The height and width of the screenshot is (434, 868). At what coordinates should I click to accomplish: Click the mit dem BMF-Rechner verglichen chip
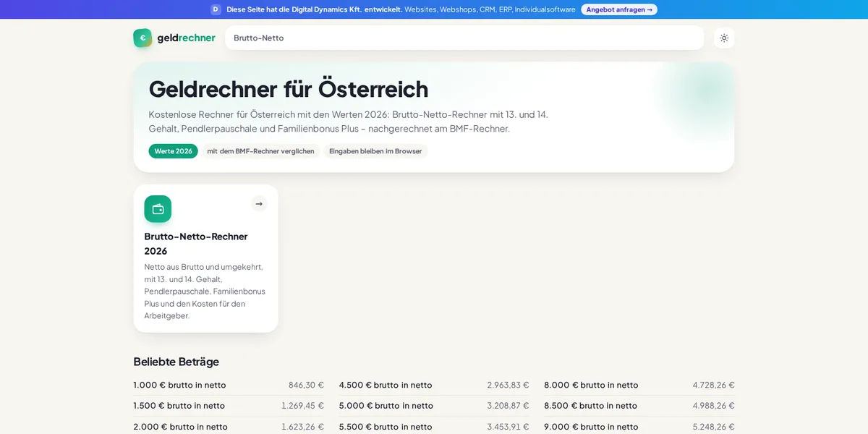coord(260,151)
